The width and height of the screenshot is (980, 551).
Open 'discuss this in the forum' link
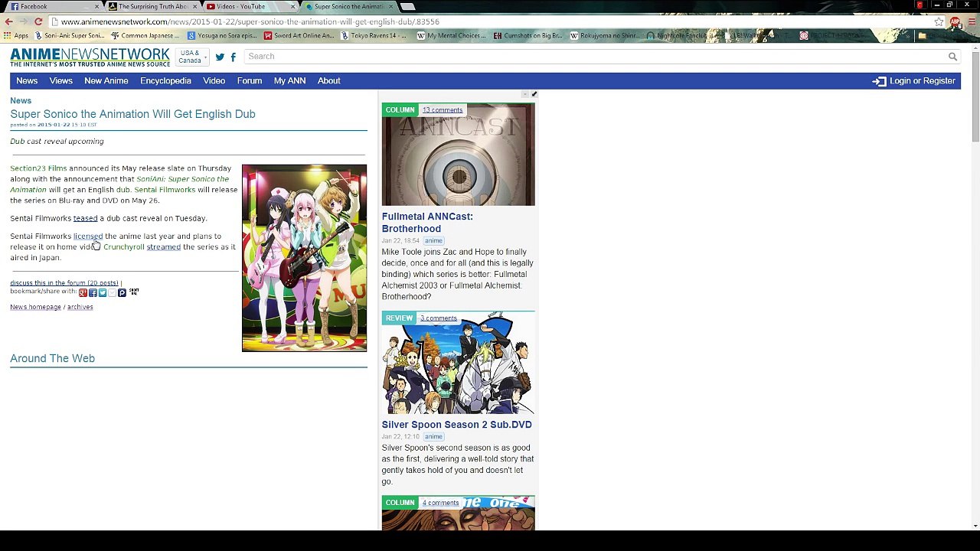tap(64, 283)
